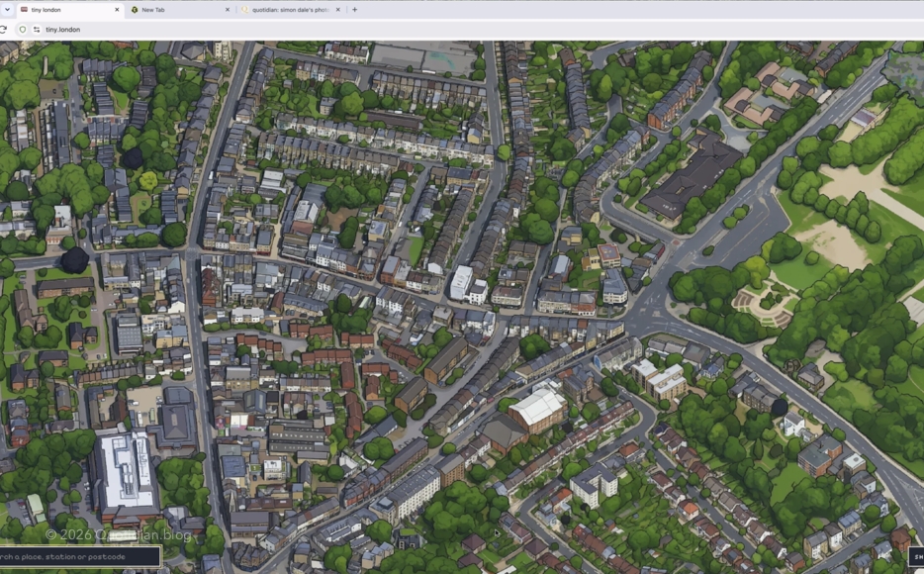The height and width of the screenshot is (574, 924).
Task: Close the tiny london tab
Action: click(x=117, y=10)
